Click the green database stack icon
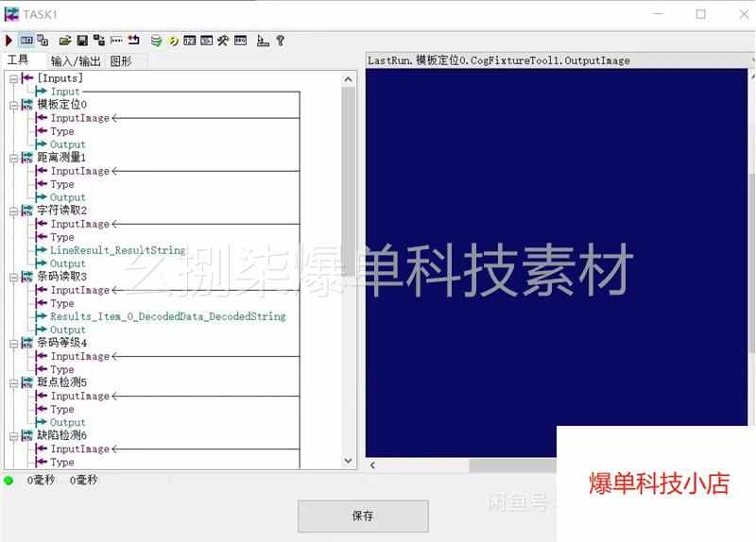The image size is (756, 542). 156,41
